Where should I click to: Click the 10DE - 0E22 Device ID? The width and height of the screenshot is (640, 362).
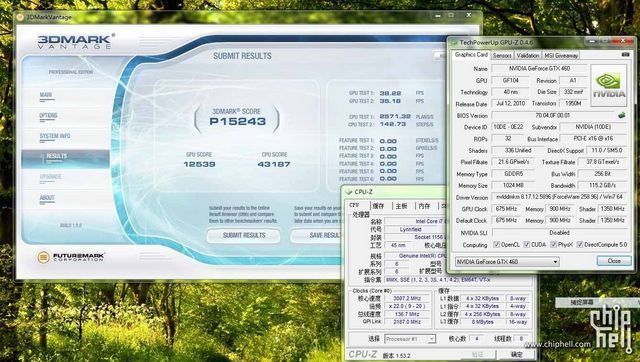[508, 127]
